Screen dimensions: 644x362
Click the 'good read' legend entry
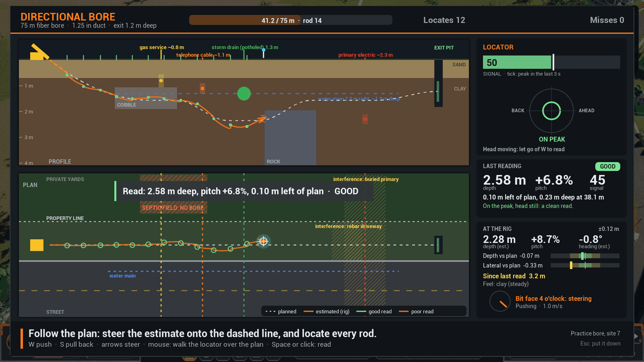point(374,312)
